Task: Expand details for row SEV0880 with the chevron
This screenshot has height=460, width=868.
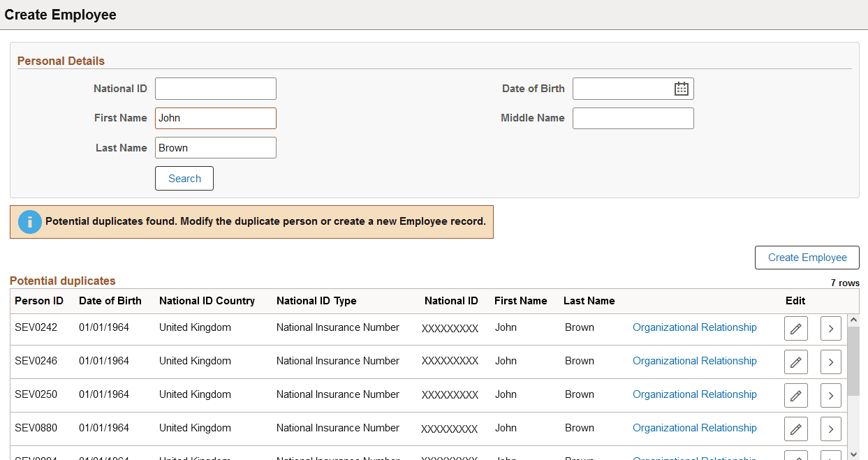Action: click(830, 428)
